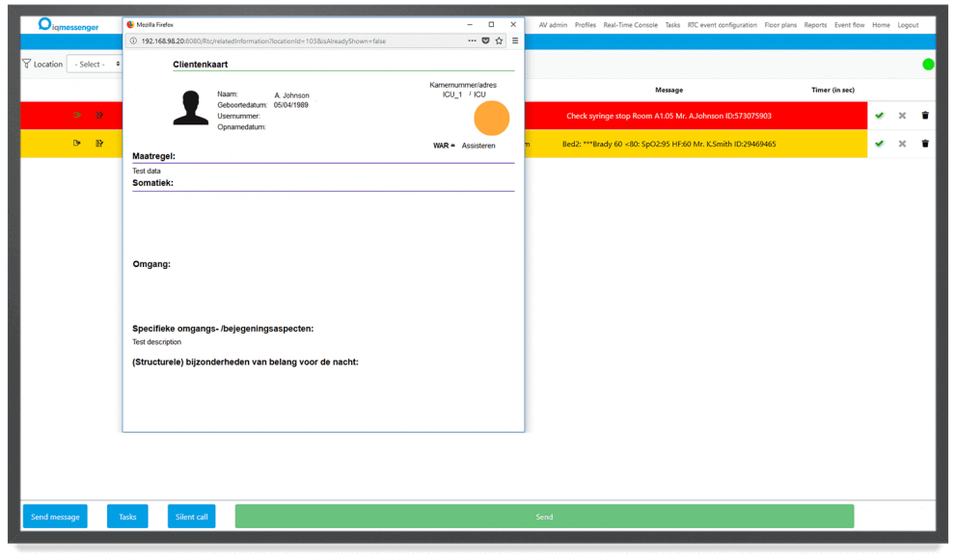Open the Profiles menu
Image resolution: width=956 pixels, height=560 pixels.
pos(586,25)
